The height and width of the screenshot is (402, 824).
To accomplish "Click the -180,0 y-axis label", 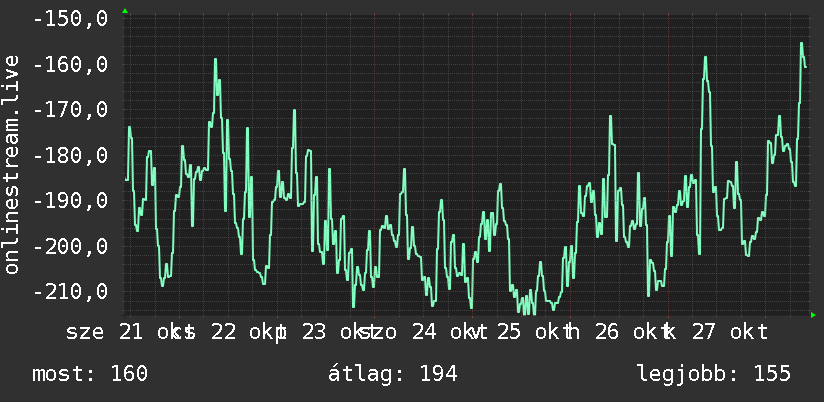I will click(70, 156).
